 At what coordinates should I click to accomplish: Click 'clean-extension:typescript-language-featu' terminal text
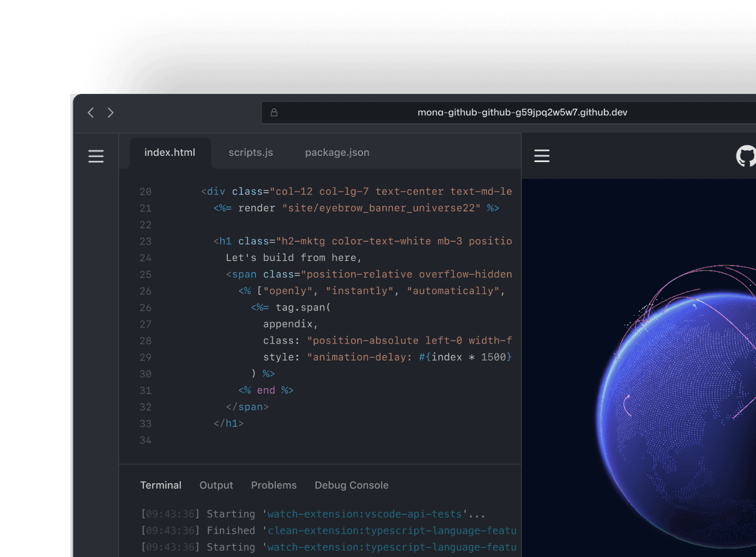(392, 530)
